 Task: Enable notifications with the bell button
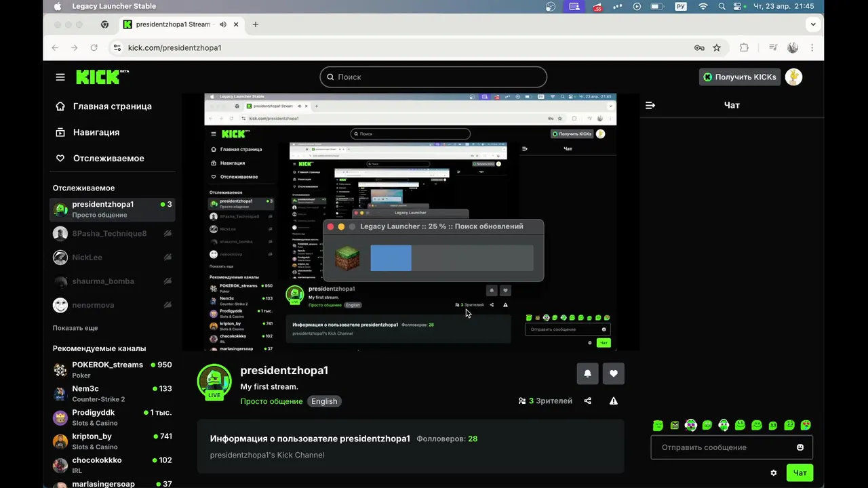coord(587,373)
